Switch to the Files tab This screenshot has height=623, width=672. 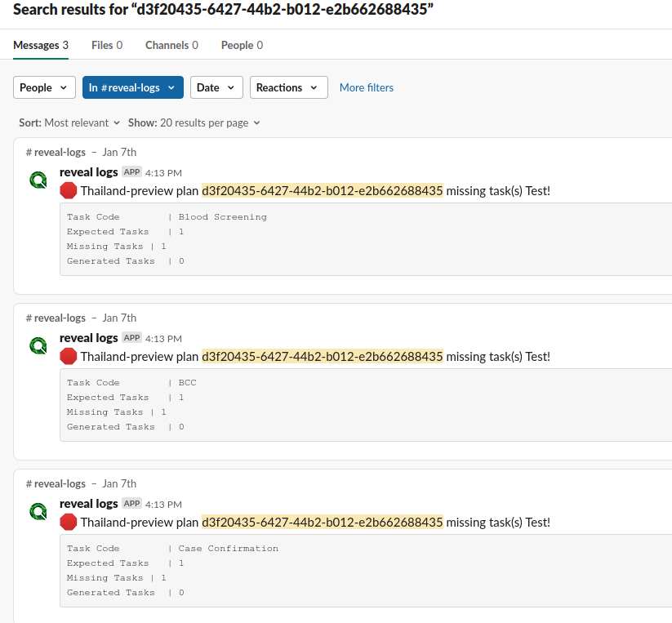(101, 45)
